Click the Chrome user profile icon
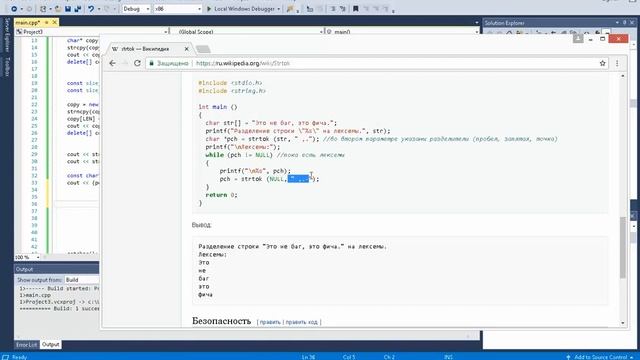 point(578,38)
